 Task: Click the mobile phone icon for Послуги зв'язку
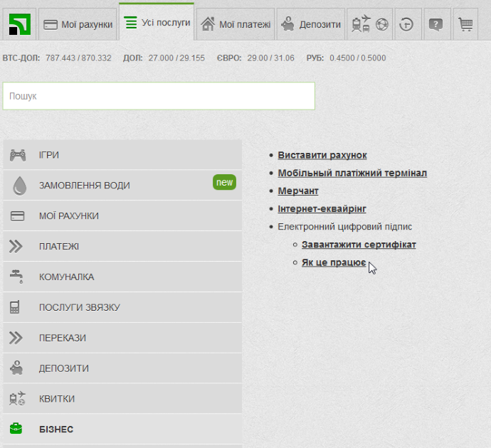pos(15,307)
